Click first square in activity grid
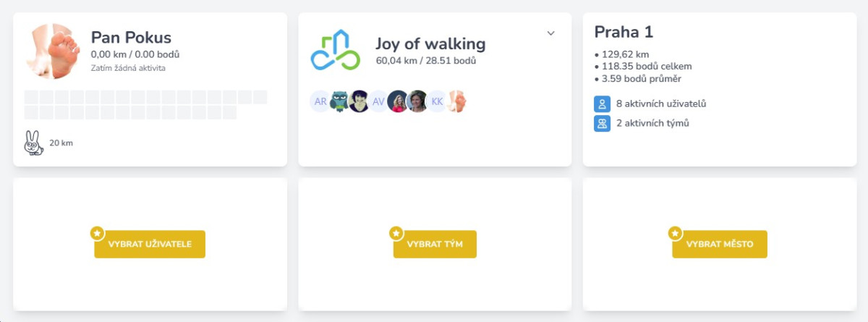This screenshot has height=322, width=868. (x=31, y=97)
